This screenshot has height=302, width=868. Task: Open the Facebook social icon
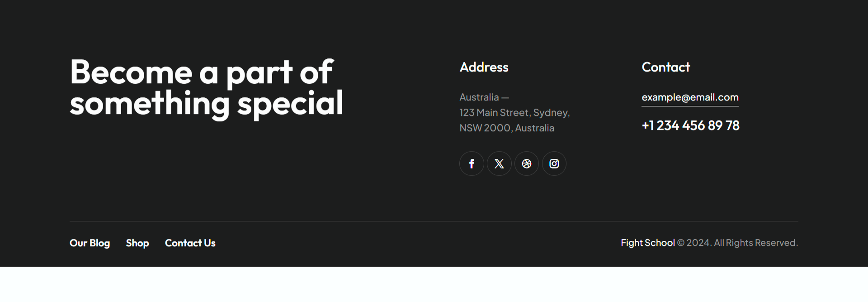(472, 163)
